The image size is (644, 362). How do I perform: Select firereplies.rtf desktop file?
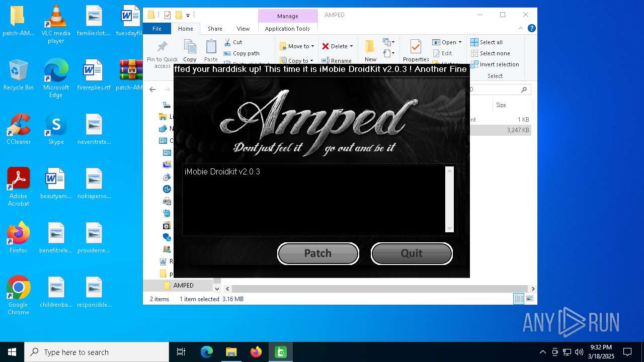pyautogui.click(x=94, y=75)
